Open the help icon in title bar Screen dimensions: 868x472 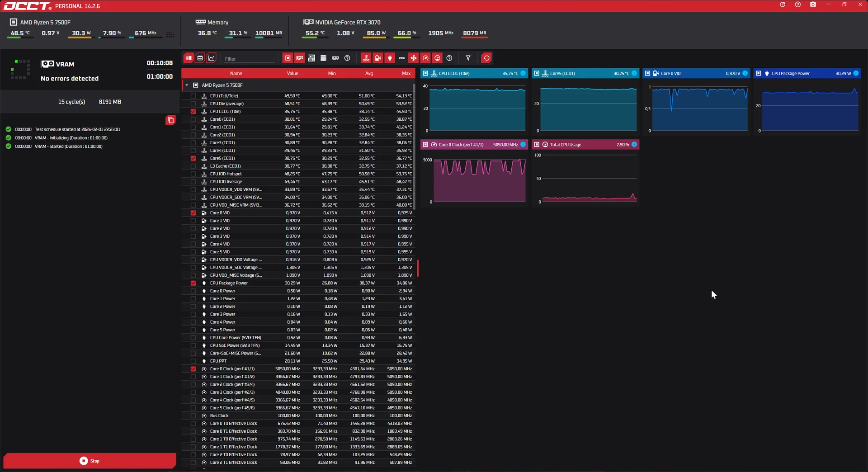coord(798,5)
